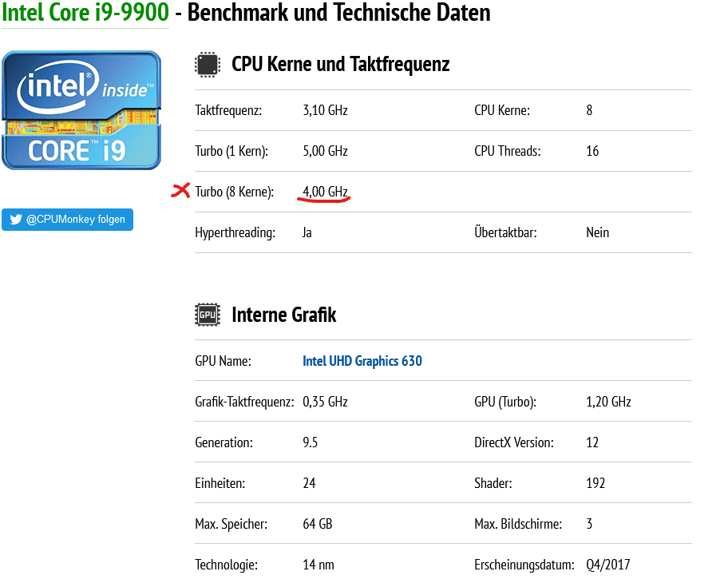
Task: Click the Max. Speicher 64 GB value
Action: coord(317,524)
